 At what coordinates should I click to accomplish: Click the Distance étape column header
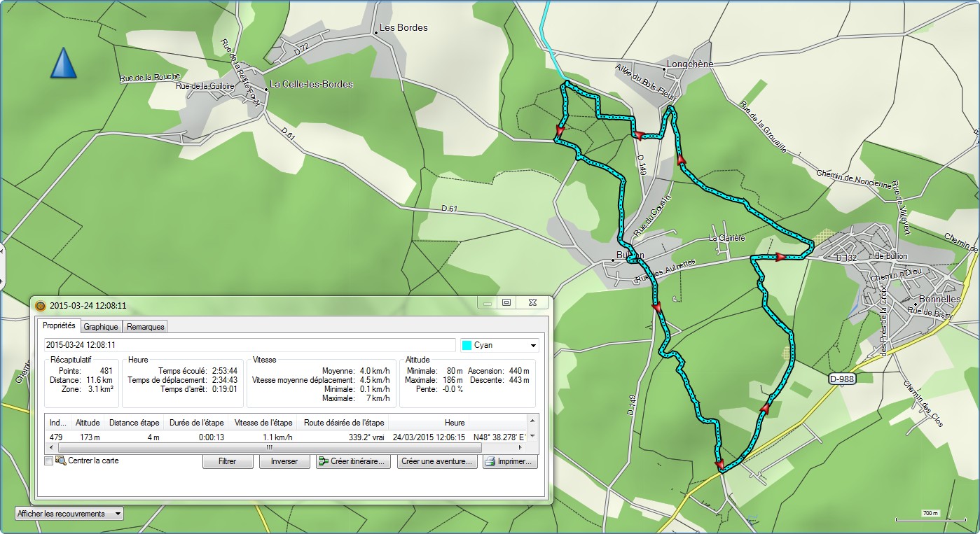tap(134, 423)
